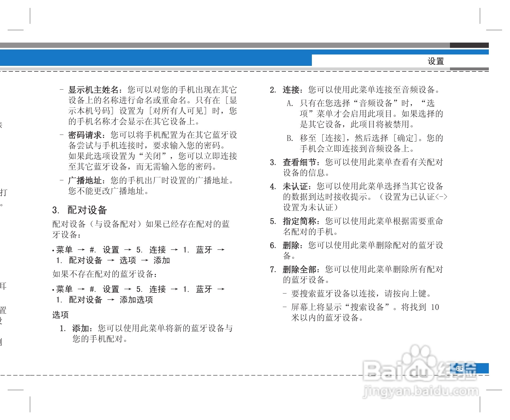Click the 配对设备 step in menu path
Viewport: 510px width, 420px height.
click(85, 260)
